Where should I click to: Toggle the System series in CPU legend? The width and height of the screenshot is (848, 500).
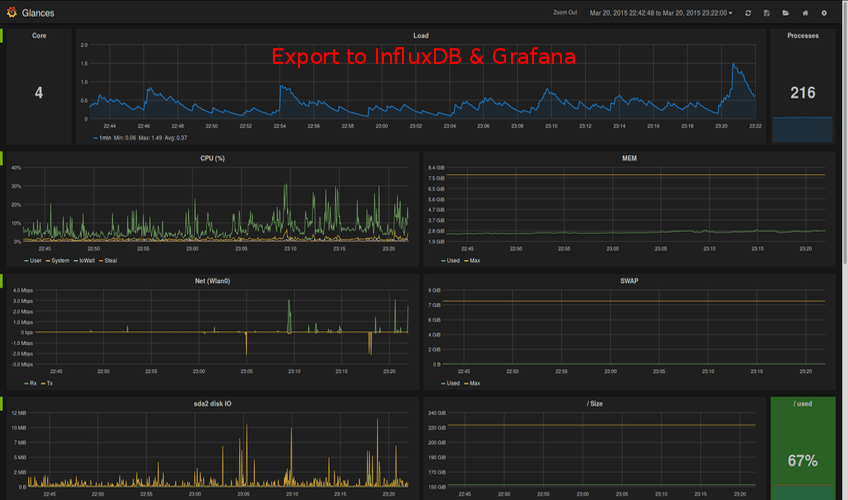[58, 261]
